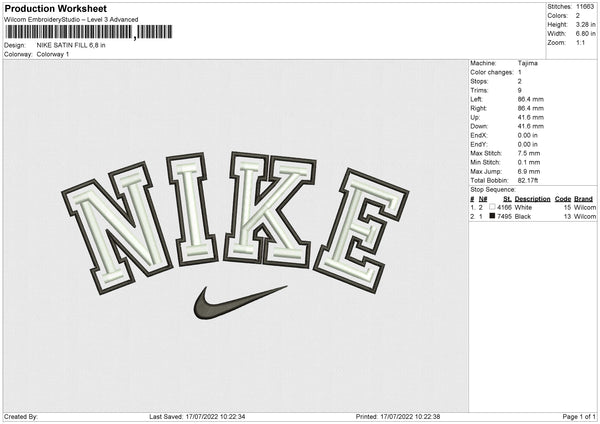Click the 'St.' column header
Screen dimensions: 600x424
click(x=507, y=199)
